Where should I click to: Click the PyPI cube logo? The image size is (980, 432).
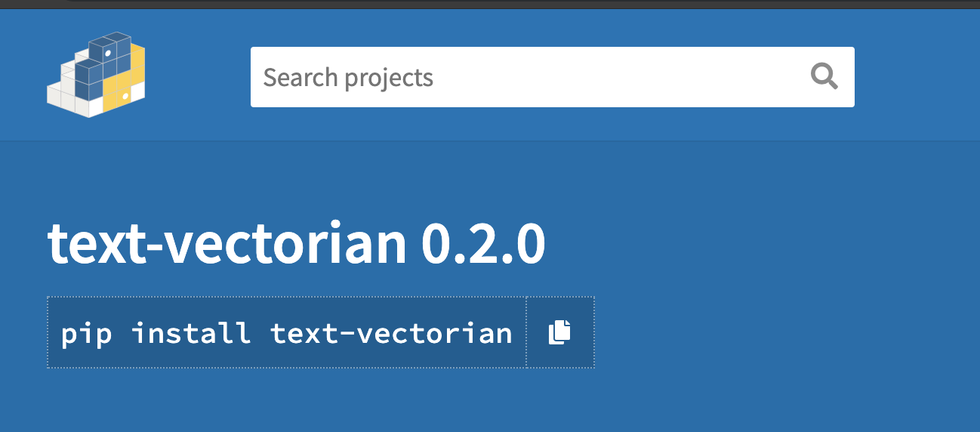pos(96,75)
